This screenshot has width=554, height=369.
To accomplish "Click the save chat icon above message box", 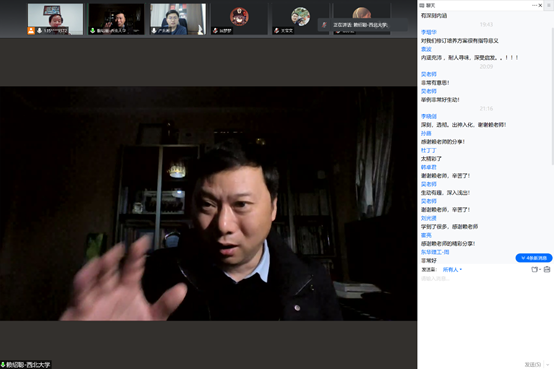I will click(547, 270).
